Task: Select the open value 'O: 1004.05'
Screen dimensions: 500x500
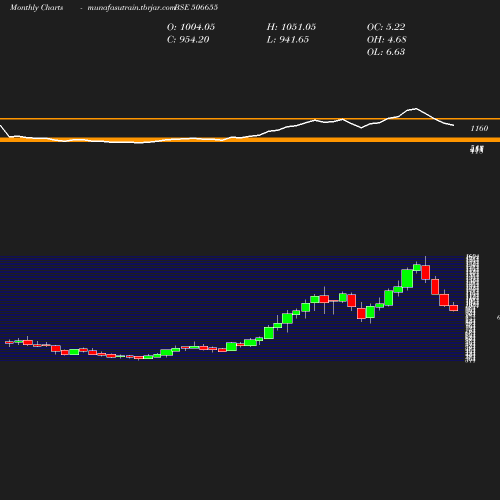Action: point(191,27)
